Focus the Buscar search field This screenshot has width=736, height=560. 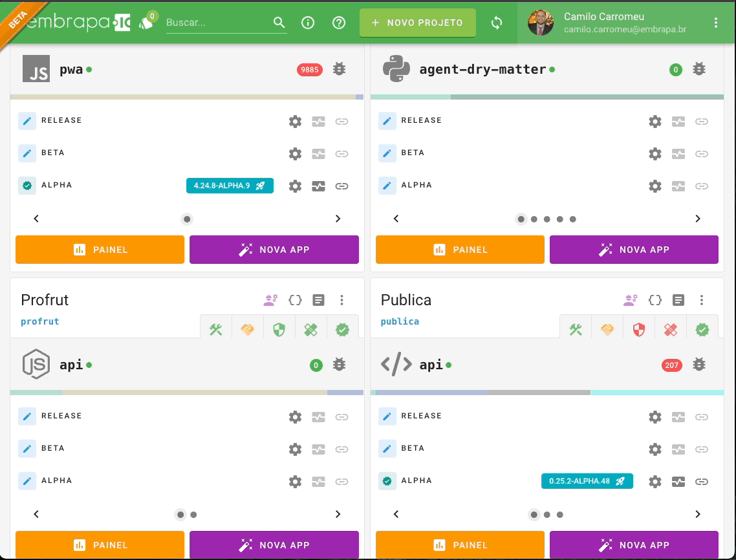coord(218,23)
